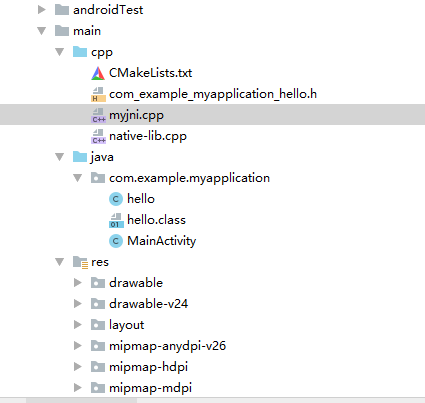Collapse the com.example.myapplication package arrow
This screenshot has height=403, width=425.
point(78,178)
